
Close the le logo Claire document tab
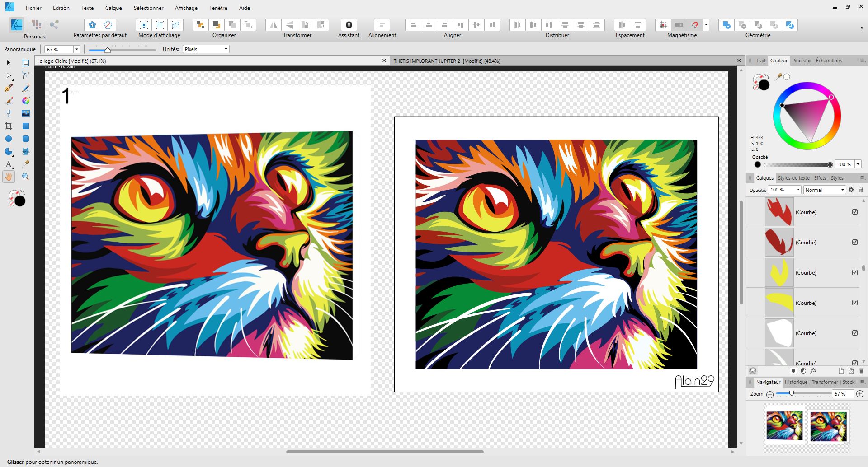coord(384,61)
